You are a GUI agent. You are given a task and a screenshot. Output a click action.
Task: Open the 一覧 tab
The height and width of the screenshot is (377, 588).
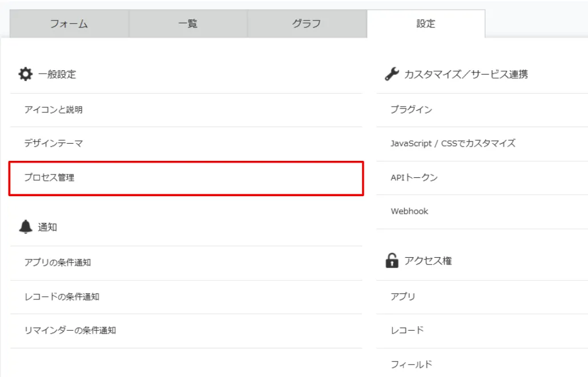tap(188, 24)
